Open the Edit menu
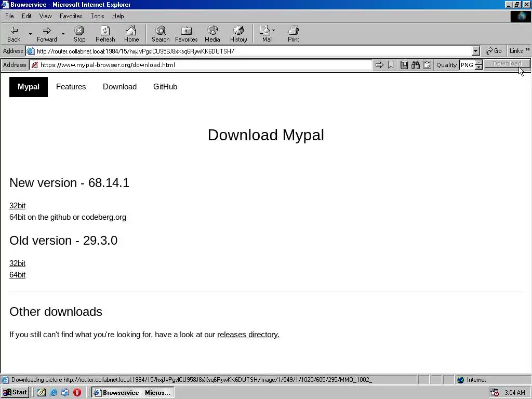 point(26,16)
